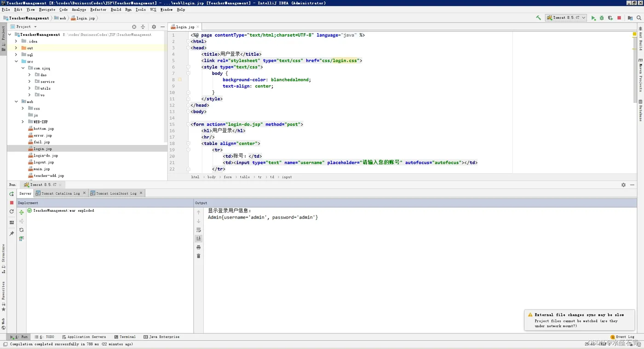Click TeacherManagement in the navigation breadcrumb
The height and width of the screenshot is (349, 644).
coord(26,18)
